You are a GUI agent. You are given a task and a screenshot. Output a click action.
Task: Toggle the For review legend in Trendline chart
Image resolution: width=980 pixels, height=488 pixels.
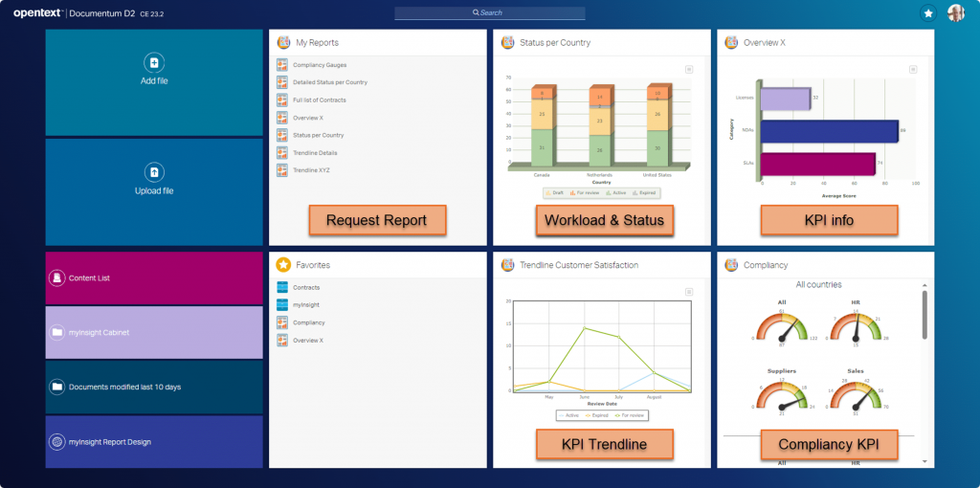coord(630,415)
